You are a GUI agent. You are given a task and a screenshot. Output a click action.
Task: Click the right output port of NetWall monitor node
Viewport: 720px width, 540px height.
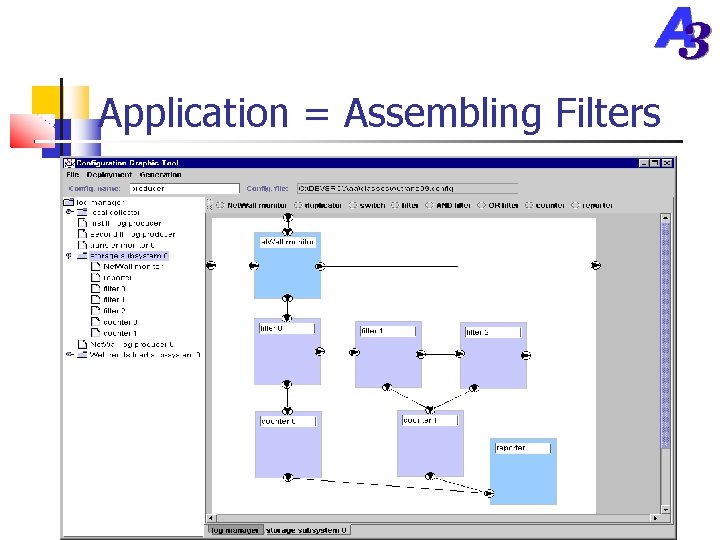click(320, 266)
